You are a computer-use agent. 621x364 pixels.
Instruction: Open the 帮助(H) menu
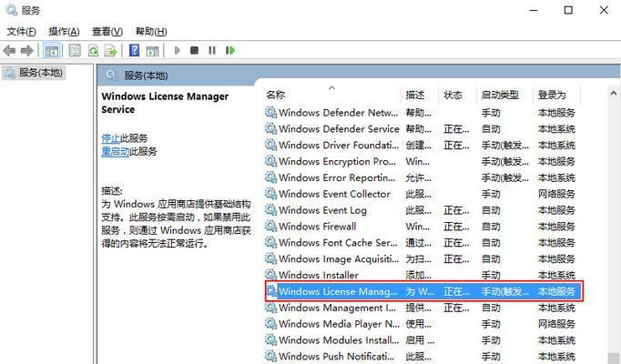[x=151, y=31]
